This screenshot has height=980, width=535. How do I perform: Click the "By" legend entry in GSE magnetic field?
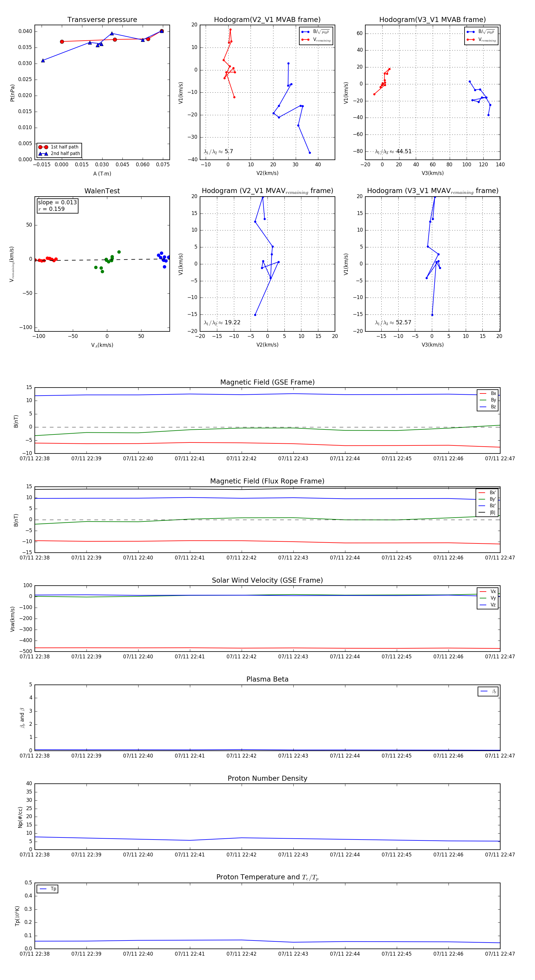[x=488, y=400]
